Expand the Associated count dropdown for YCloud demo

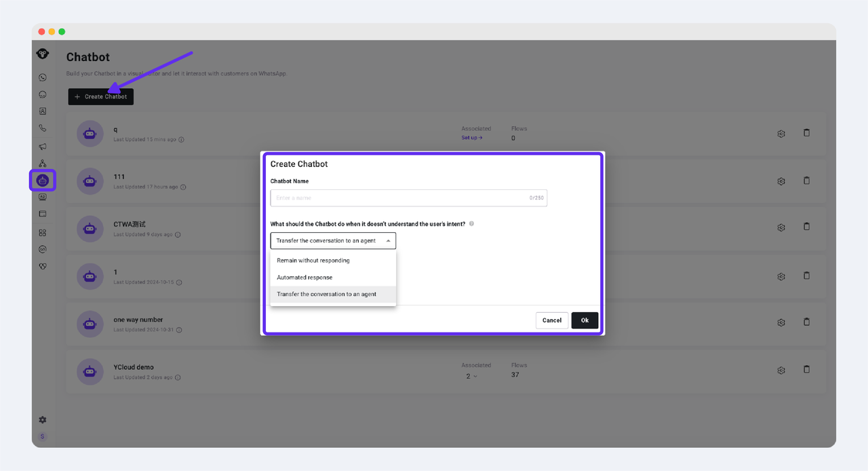tap(471, 376)
